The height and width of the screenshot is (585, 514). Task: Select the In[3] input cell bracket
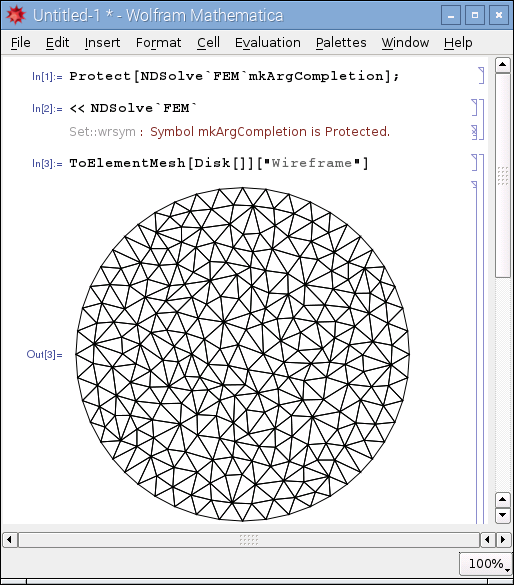point(474,163)
